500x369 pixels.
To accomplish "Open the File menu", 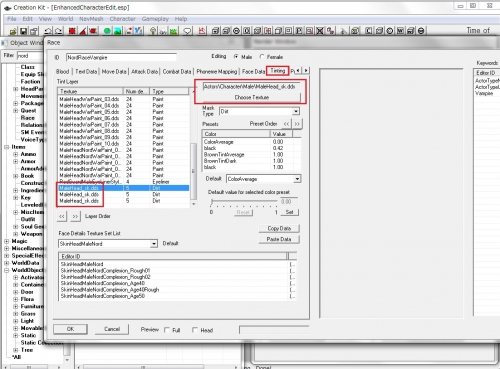I will pos(12,19).
